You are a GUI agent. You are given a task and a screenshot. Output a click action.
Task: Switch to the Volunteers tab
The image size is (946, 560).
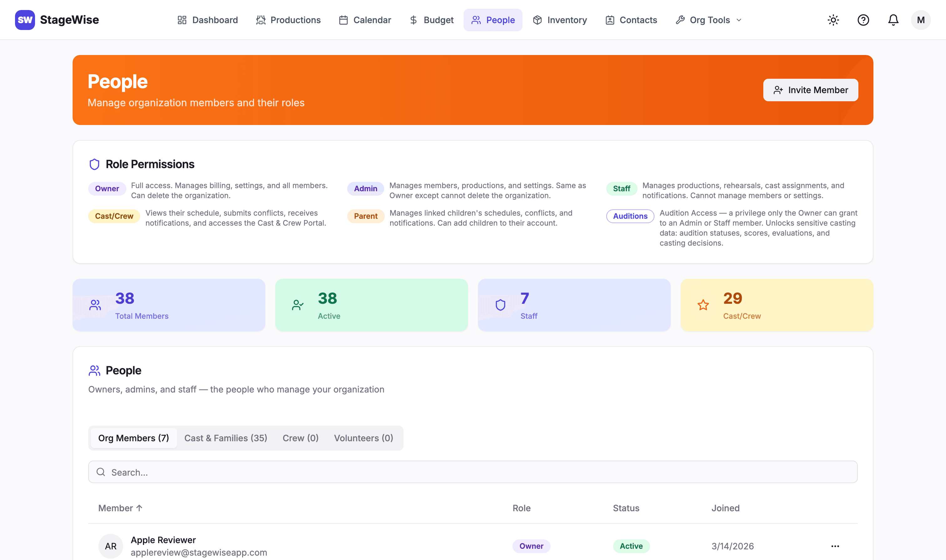pyautogui.click(x=363, y=438)
